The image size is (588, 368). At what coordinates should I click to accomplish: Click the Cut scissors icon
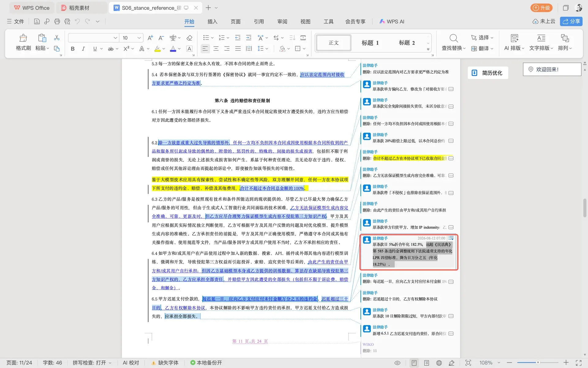pos(57,38)
